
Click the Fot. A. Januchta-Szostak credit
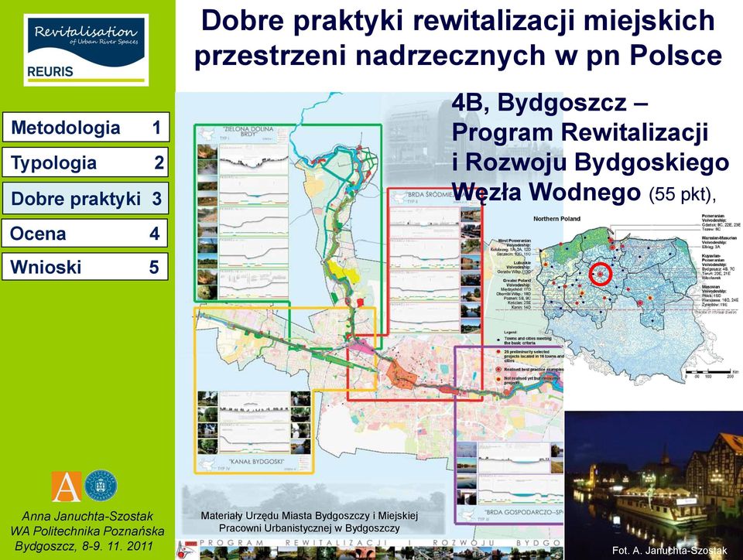coord(669,550)
